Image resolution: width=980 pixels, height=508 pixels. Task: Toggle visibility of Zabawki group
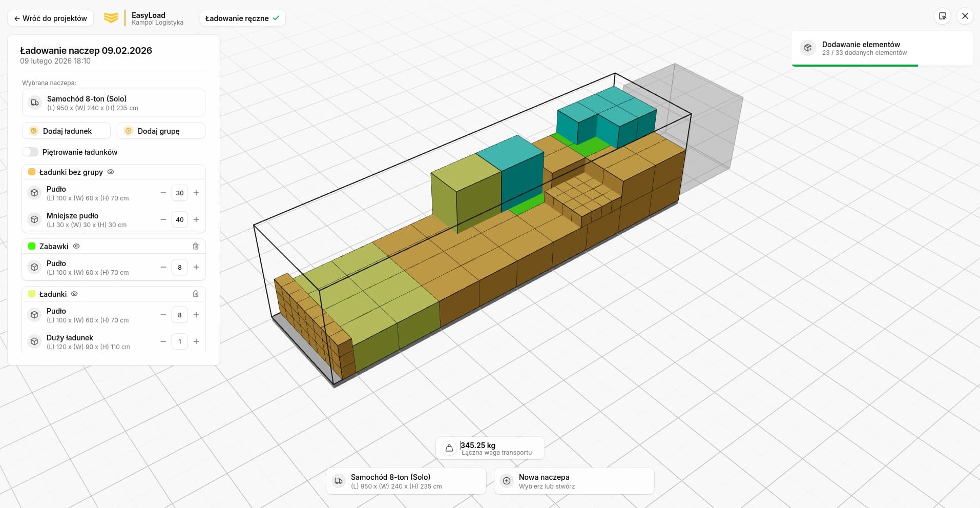[76, 247]
